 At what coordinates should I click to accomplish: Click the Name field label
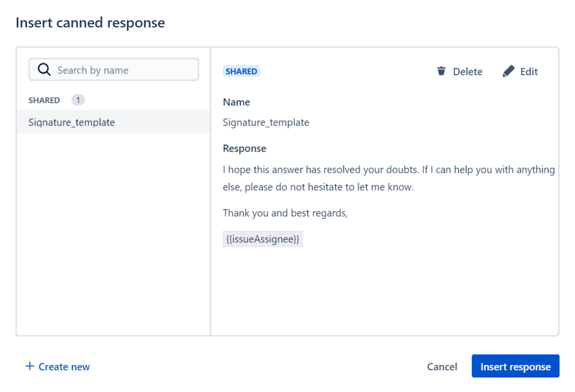coord(236,102)
